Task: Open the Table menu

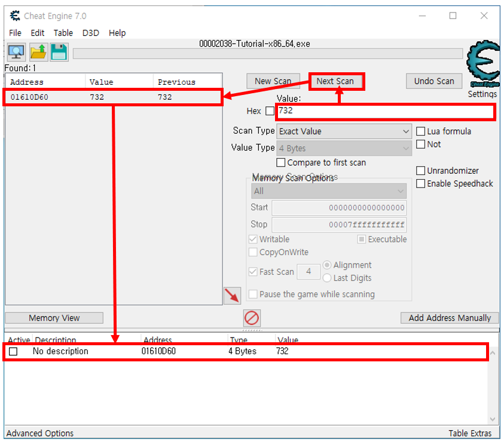Action: click(63, 33)
